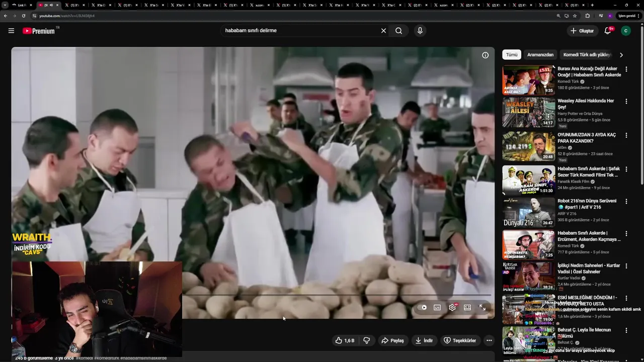Open options for Şafak Sezer Tek Parça video
This screenshot has height=362, width=644.
(x=626, y=169)
